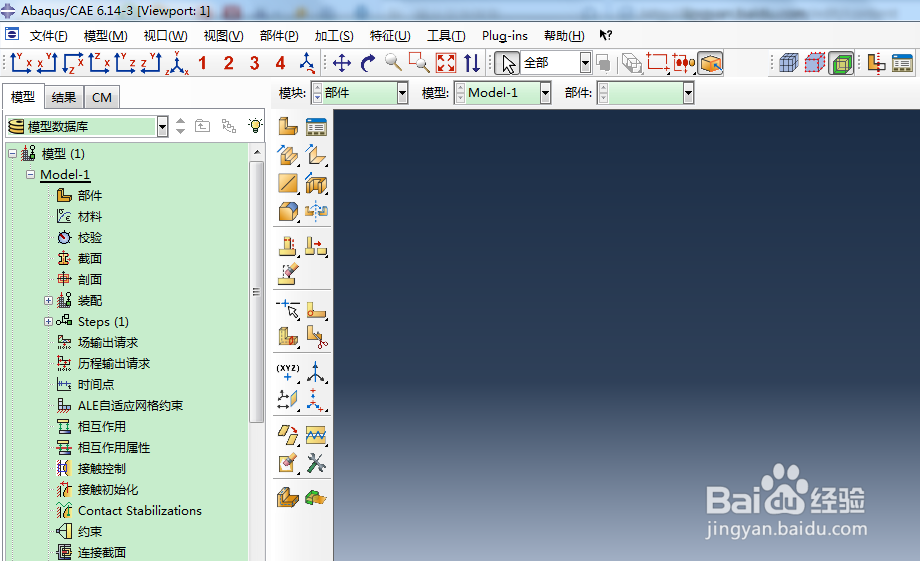This screenshot has height=561, width=920.
Task: Select the Create Wire tool
Action: (288, 183)
